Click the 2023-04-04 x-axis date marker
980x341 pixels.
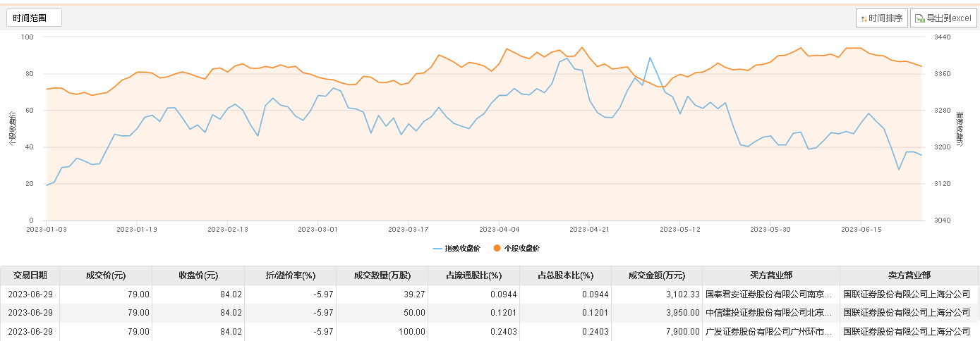[499, 229]
